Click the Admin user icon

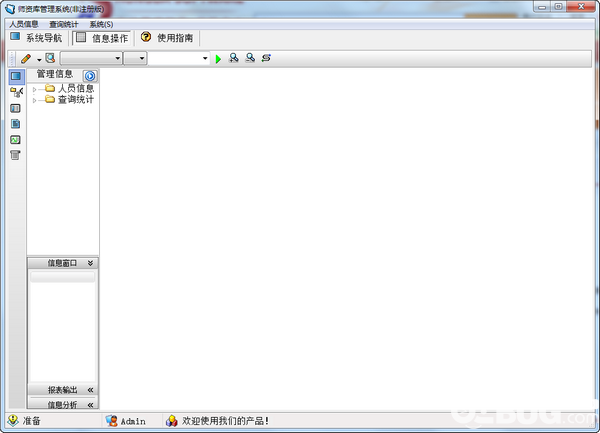coord(111,421)
